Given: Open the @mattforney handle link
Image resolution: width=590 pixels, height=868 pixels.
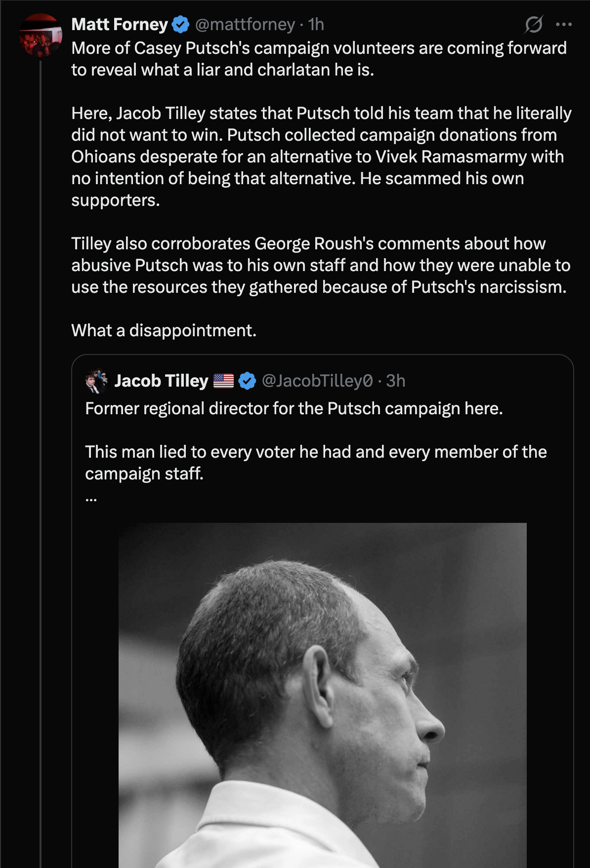Looking at the screenshot, I should 245,24.
